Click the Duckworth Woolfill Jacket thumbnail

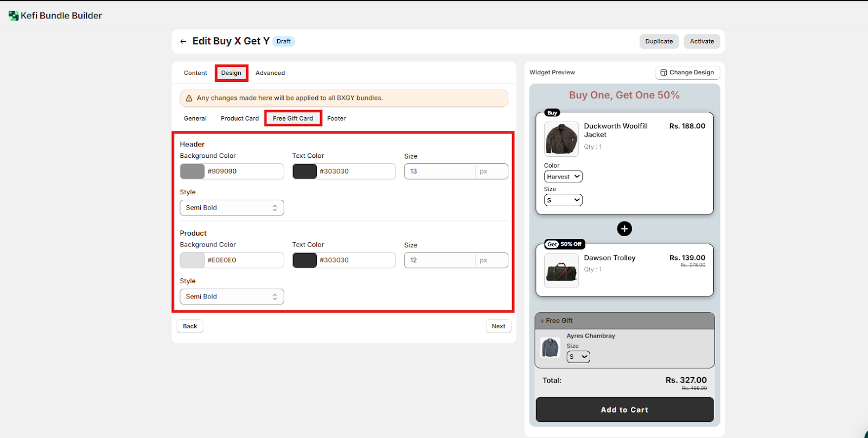(x=561, y=139)
